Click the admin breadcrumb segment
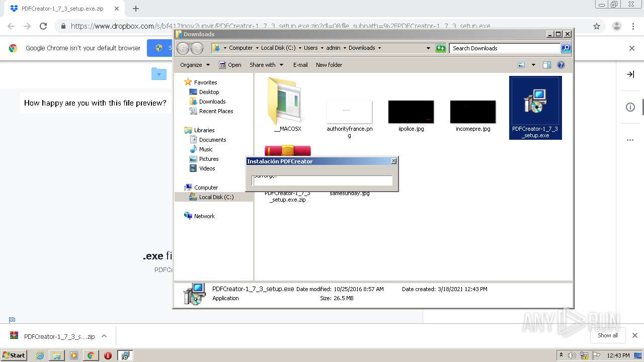The width and height of the screenshot is (644, 362). pyautogui.click(x=333, y=48)
